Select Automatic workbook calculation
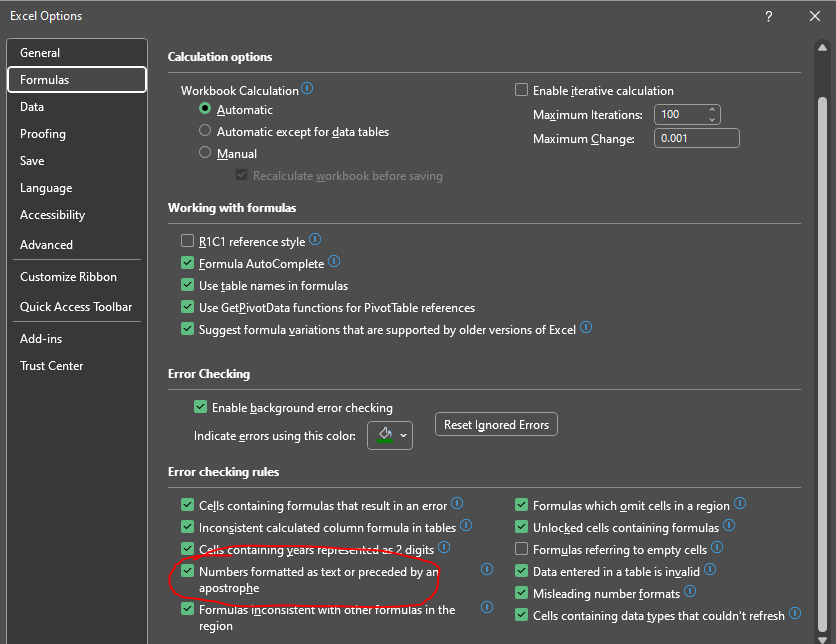Viewport: 836px width, 644px height. click(205, 109)
